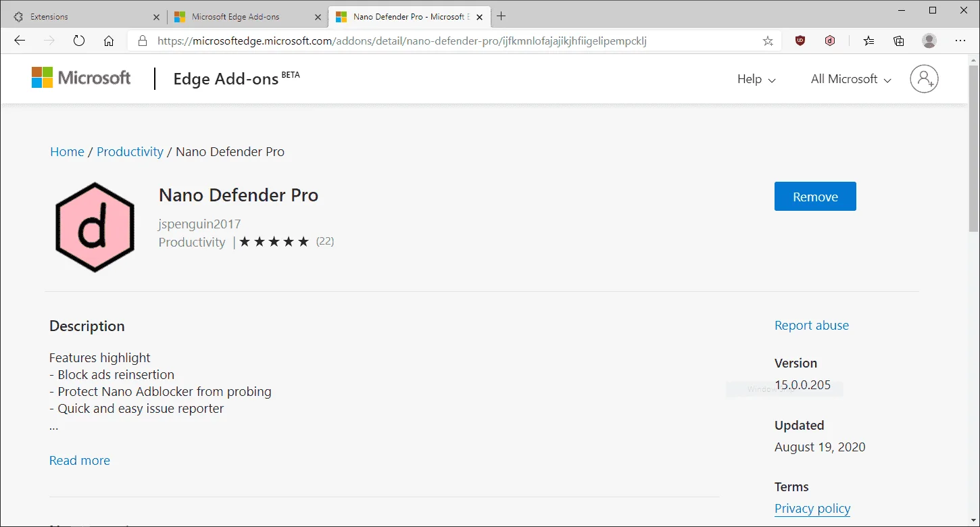
Task: Go back to previous page
Action: [x=20, y=41]
